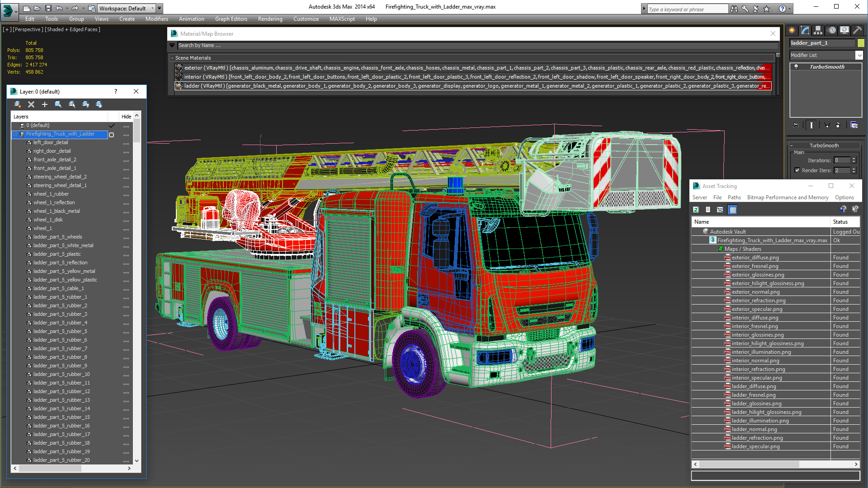This screenshot has width=868, height=488.
Task: Click Asset Tracking table view icon
Action: pos(733,210)
